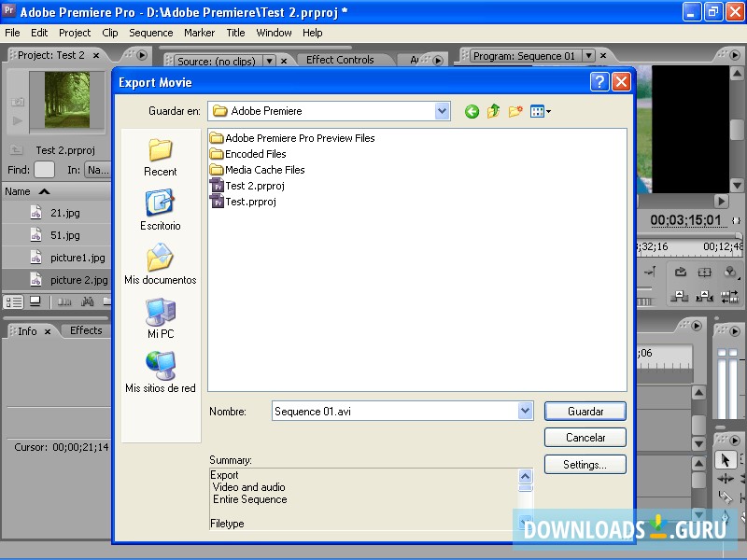The image size is (747, 560).
Task: Open Mis sitios de red location
Action: pyautogui.click(x=160, y=372)
